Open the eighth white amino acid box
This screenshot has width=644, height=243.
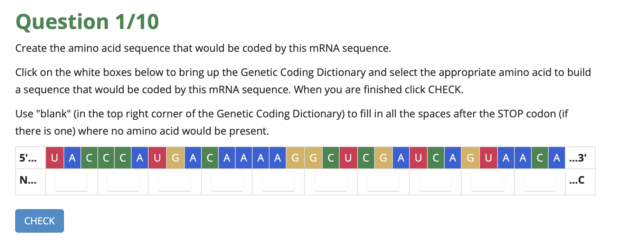coord(435,181)
